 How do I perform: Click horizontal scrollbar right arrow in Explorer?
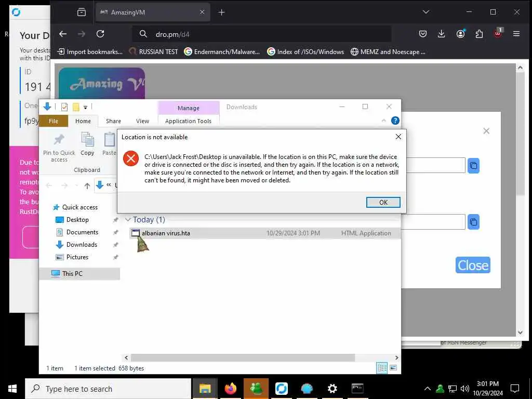(396, 357)
